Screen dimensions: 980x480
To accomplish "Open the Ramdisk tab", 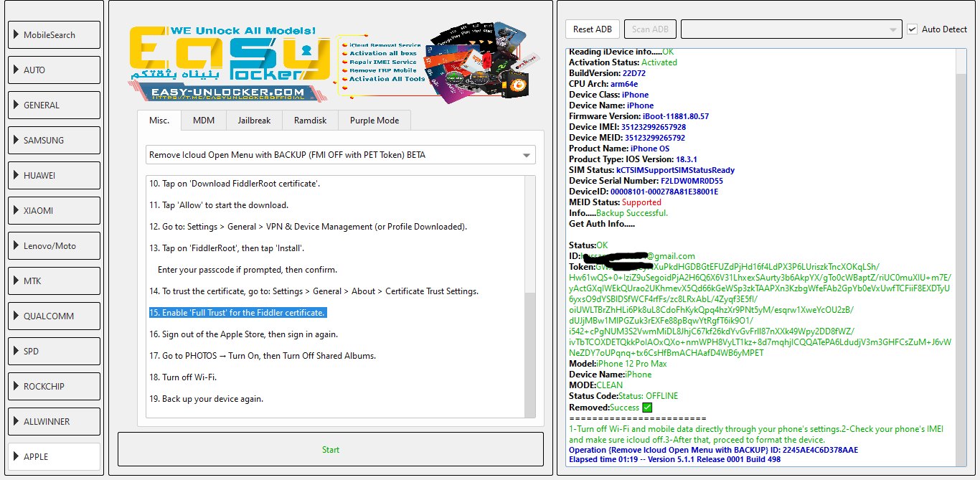I will click(x=311, y=121).
